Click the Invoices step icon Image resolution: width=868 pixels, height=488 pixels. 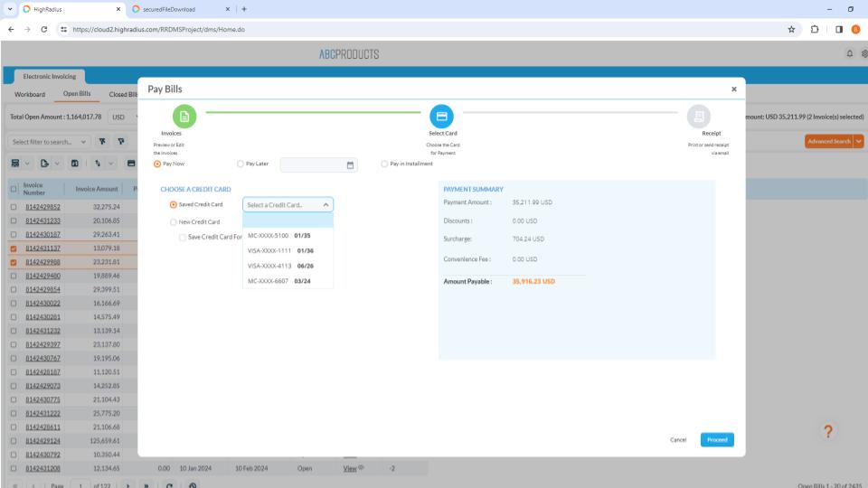[184, 116]
